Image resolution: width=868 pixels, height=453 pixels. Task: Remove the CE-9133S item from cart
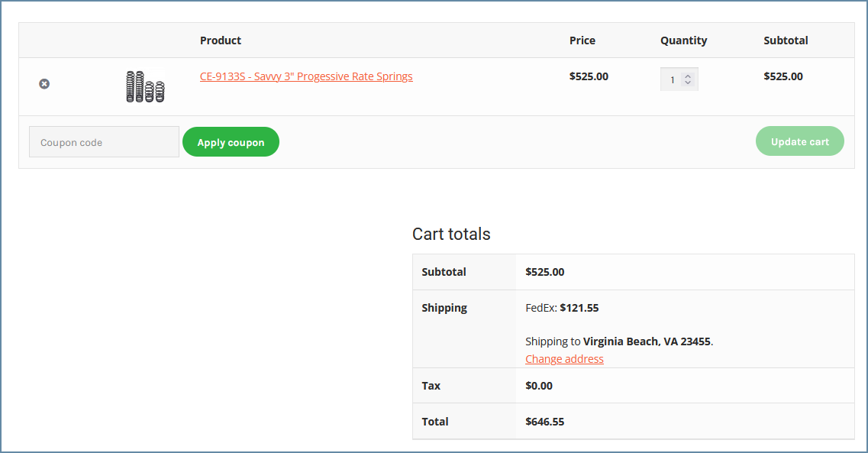[x=44, y=83]
